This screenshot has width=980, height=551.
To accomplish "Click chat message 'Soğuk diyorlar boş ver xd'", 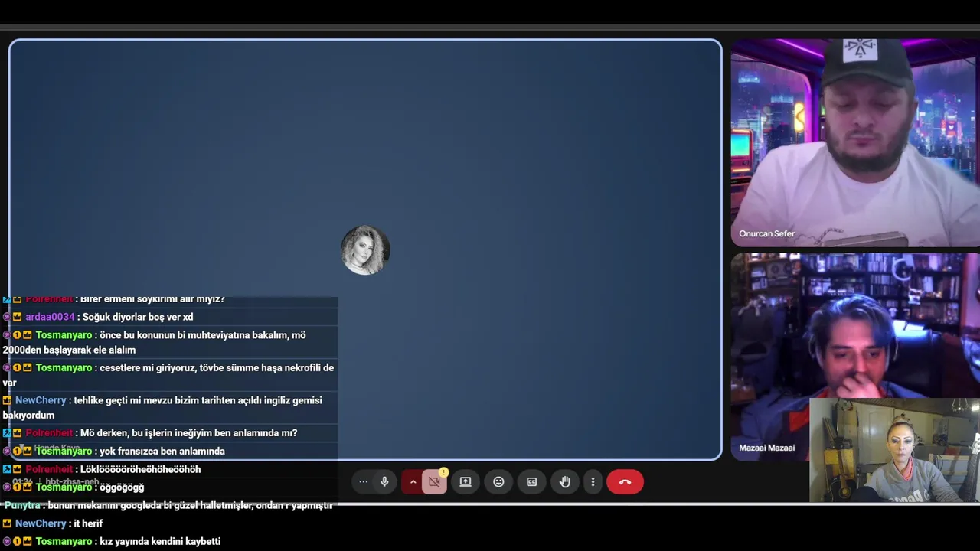I will 138,317.
